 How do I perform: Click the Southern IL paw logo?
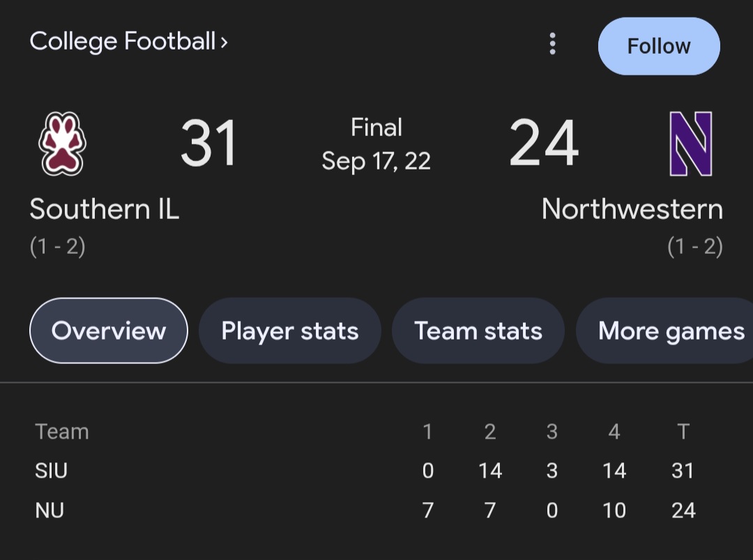click(62, 144)
